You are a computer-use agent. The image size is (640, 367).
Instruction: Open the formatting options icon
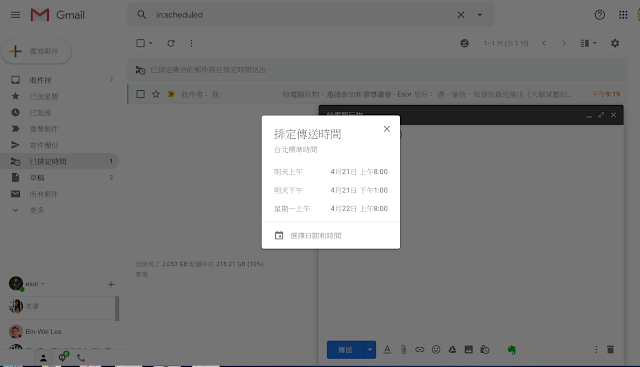387,350
